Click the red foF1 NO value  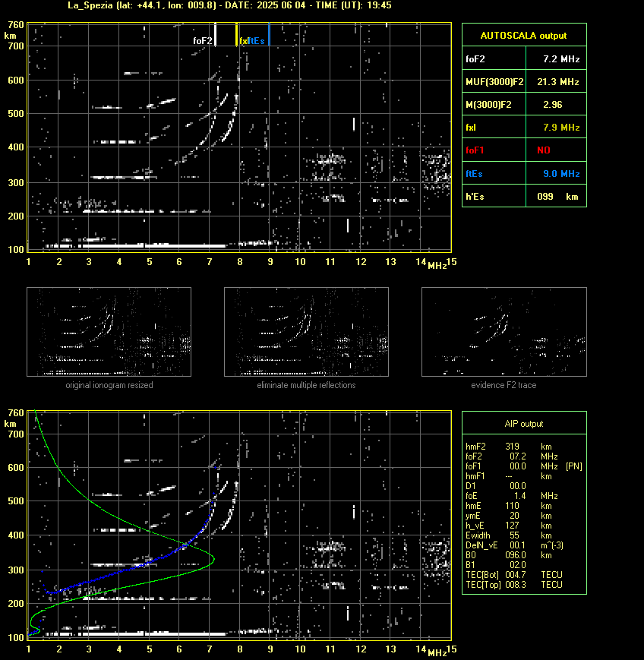click(544, 150)
